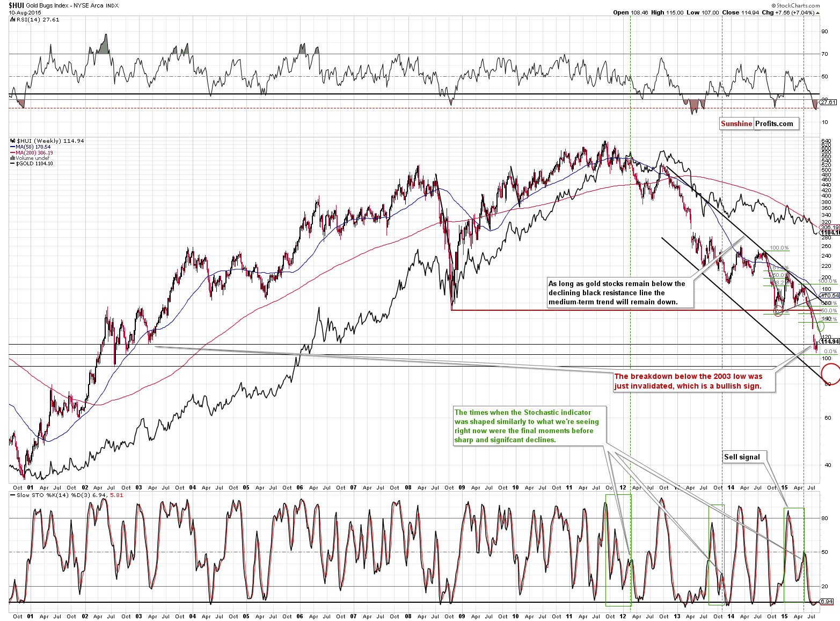Click the candlestick icon beside $HUI (Weekly)
The height and width of the screenshot is (621, 840).
pos(12,141)
